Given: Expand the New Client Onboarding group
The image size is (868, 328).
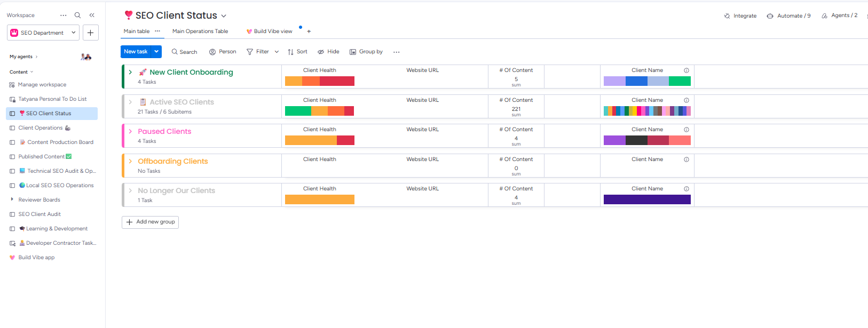Looking at the screenshot, I should tap(130, 72).
